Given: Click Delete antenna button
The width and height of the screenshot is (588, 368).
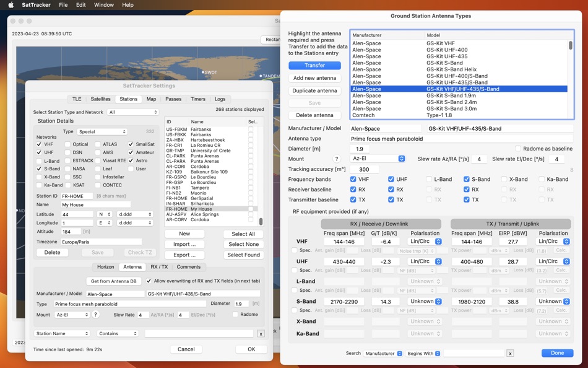Looking at the screenshot, I should 314,115.
